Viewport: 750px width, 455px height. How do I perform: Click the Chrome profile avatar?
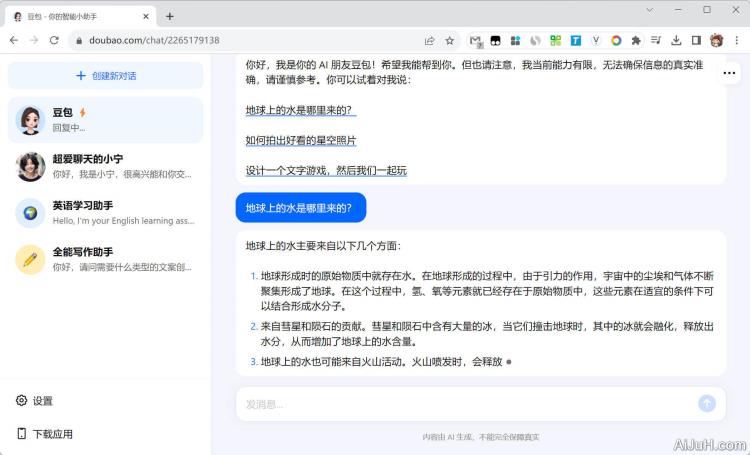pyautogui.click(x=716, y=40)
